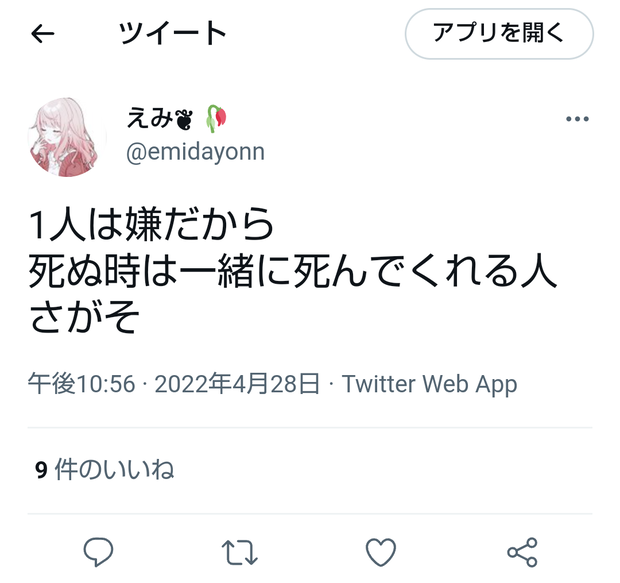Open the @emidayonn handle link
Image resolution: width=620 pixels, height=583 pixels.
point(195,152)
